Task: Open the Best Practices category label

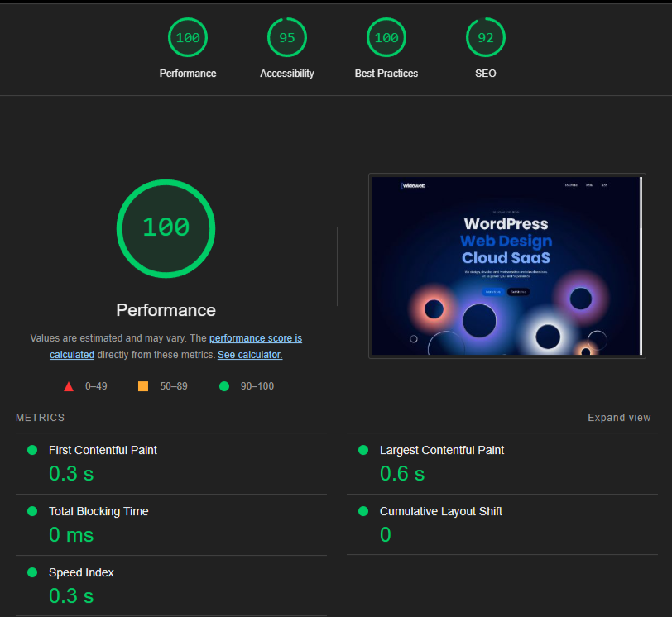Action: tap(386, 74)
